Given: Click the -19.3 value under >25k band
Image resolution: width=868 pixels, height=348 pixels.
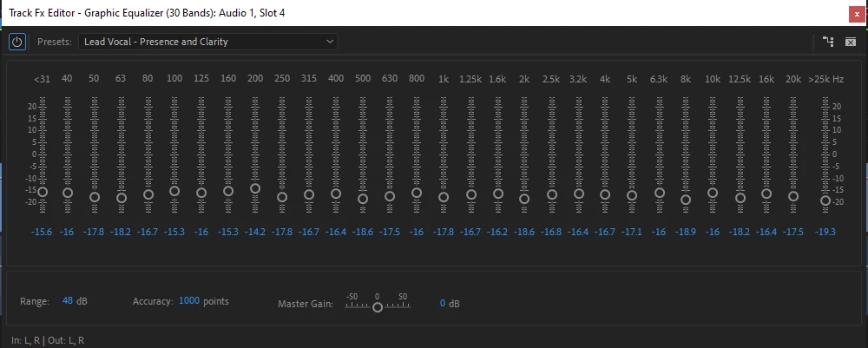Looking at the screenshot, I should click(x=825, y=232).
